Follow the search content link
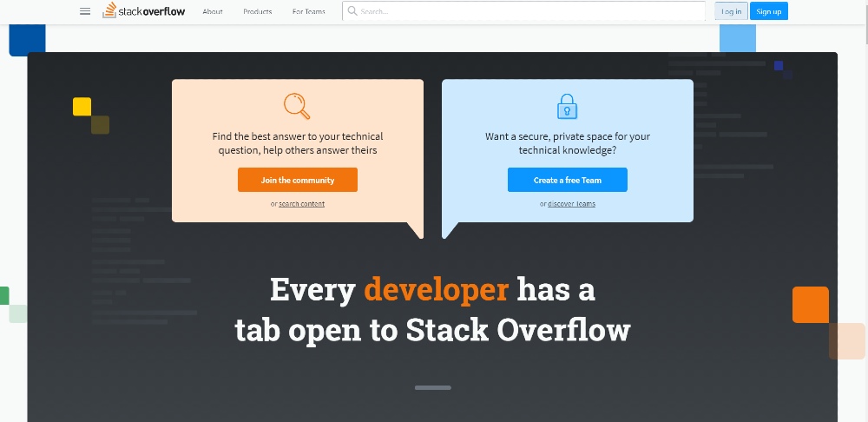Screen dimensions: 868x422 click(x=302, y=204)
